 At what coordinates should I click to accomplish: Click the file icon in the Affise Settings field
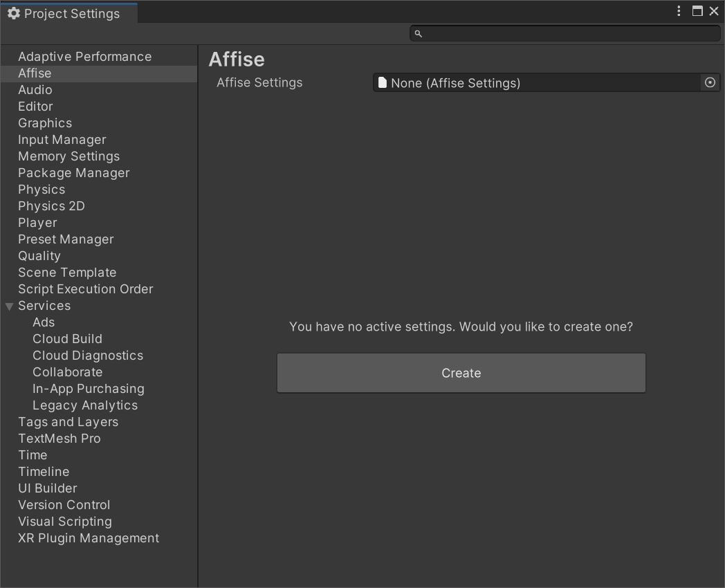click(x=383, y=82)
